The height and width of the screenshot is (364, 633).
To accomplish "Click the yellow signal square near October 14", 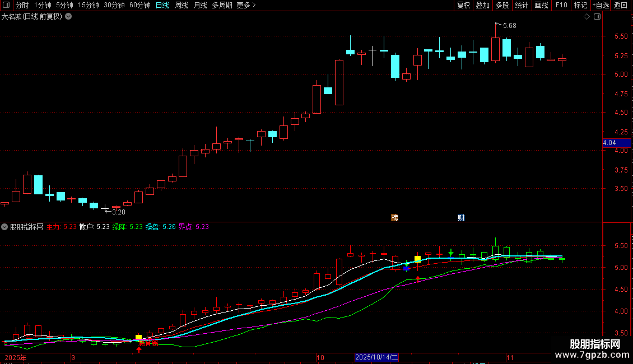I will click(417, 259).
